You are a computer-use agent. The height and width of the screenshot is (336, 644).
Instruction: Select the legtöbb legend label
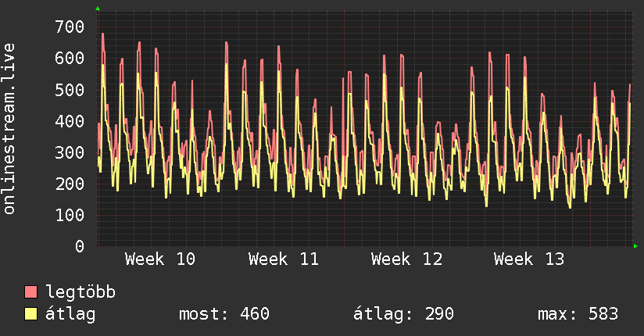pyautogui.click(x=80, y=292)
